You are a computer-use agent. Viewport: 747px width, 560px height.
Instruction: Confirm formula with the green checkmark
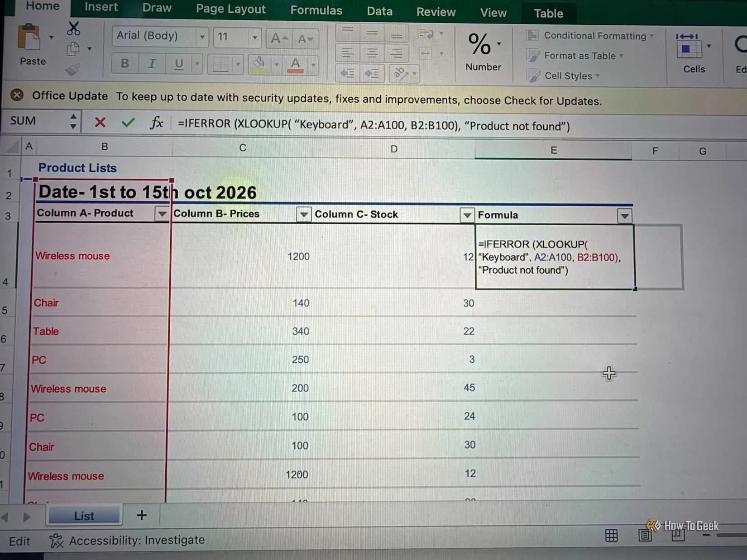pos(128,122)
